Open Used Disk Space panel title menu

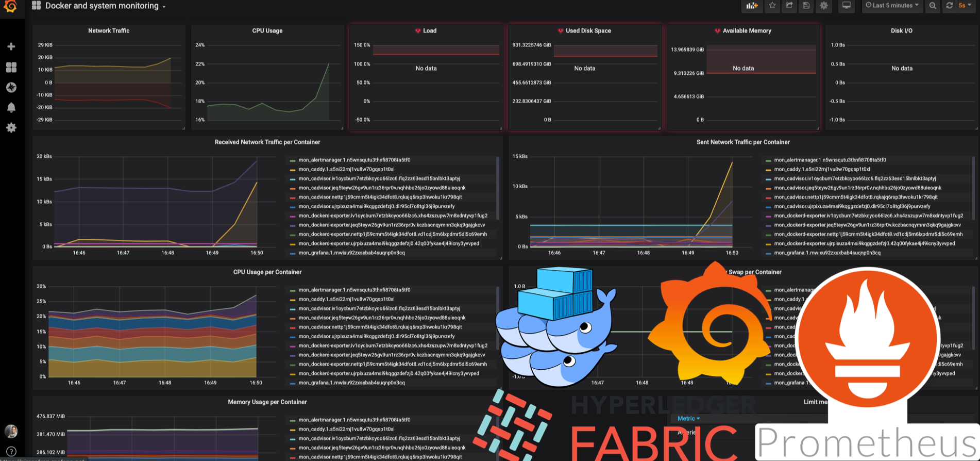click(588, 31)
